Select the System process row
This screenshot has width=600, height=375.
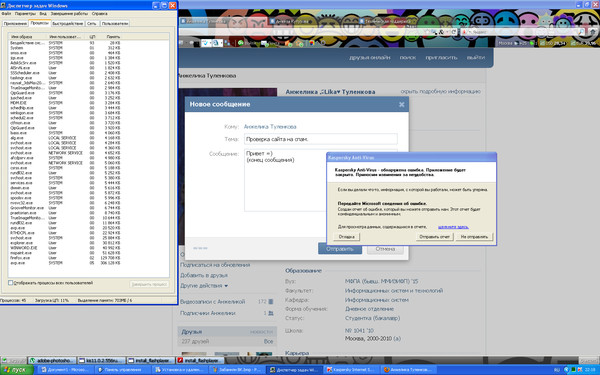pos(65,48)
